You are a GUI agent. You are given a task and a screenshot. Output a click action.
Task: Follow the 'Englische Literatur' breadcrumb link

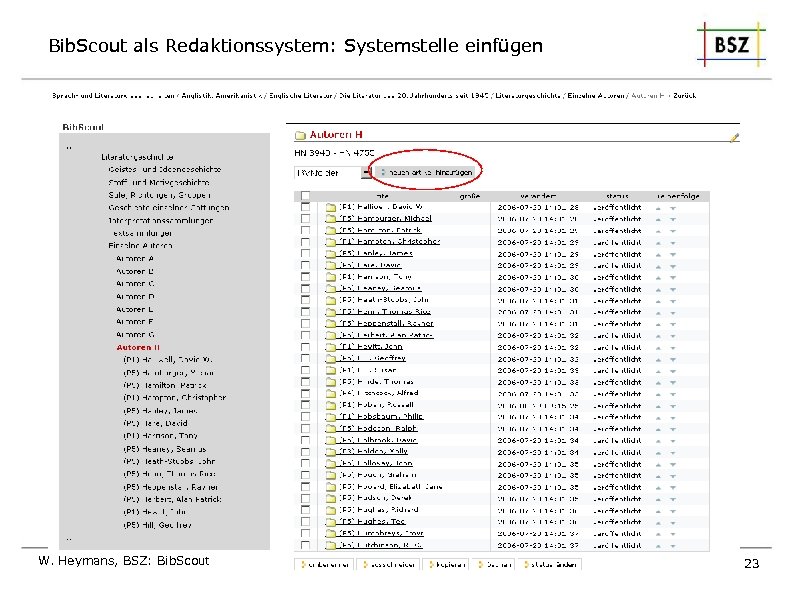tap(301, 95)
